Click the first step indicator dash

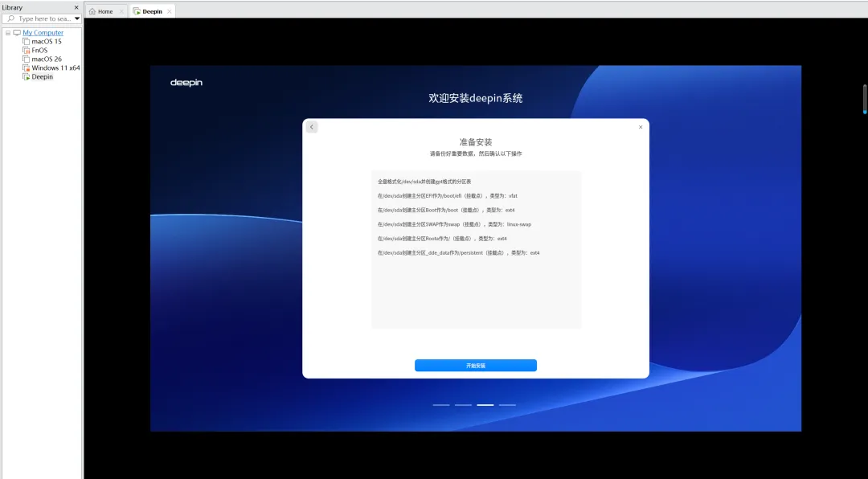click(x=441, y=405)
